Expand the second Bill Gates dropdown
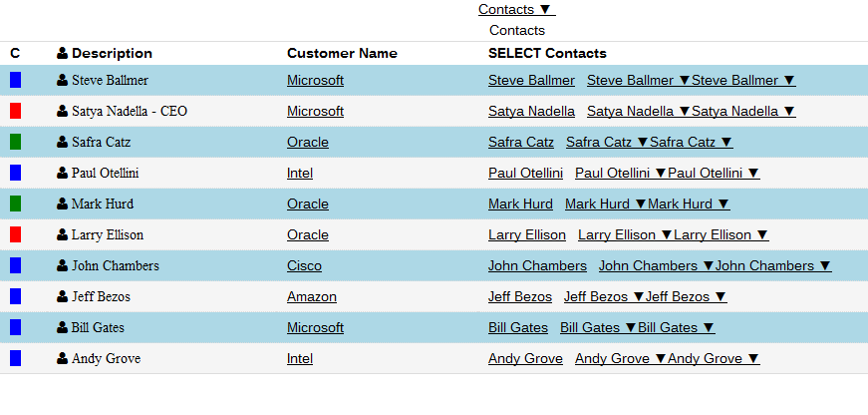The image size is (868, 415). 677,327
